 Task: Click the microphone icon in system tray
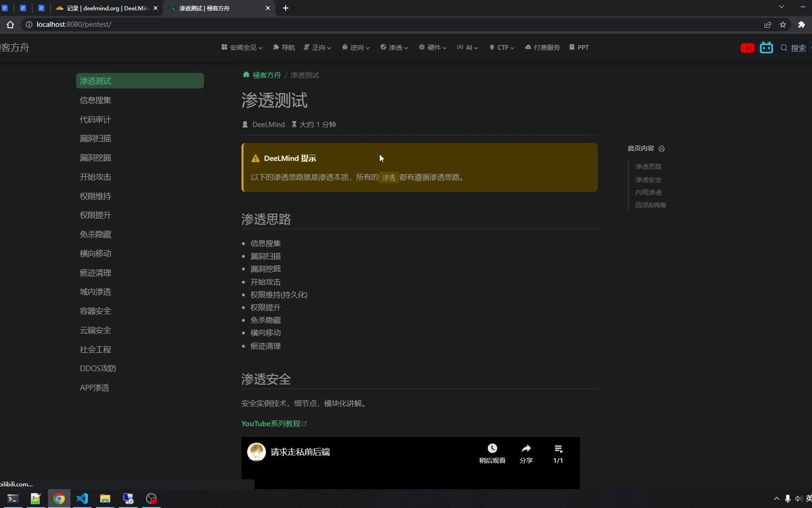point(788,499)
